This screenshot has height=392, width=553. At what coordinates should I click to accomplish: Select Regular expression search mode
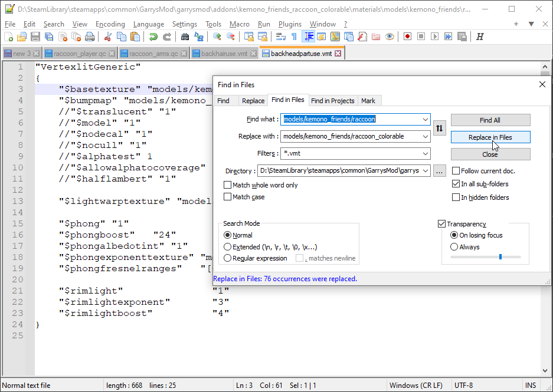(x=256, y=258)
